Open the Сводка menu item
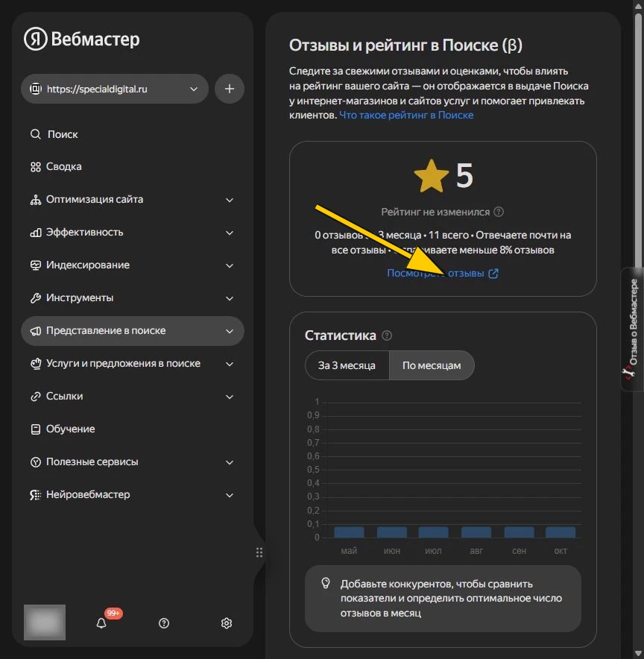 point(133,167)
